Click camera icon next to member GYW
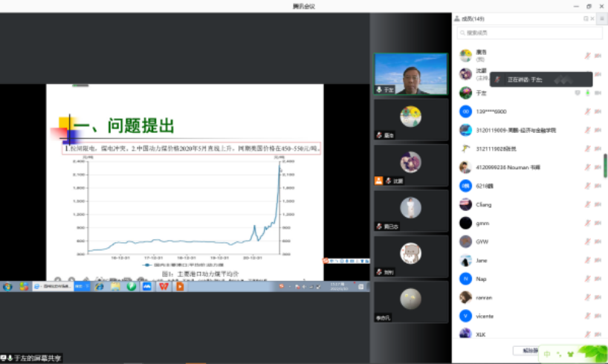The image size is (608, 364). click(598, 241)
